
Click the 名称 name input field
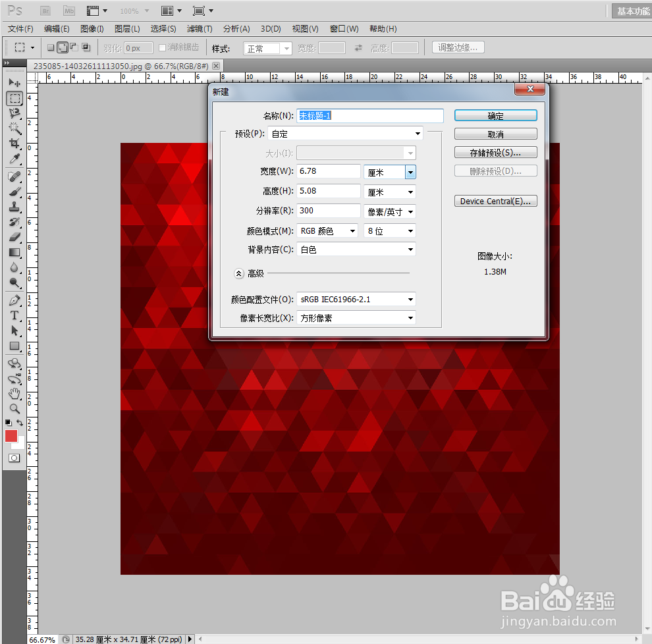[x=370, y=116]
